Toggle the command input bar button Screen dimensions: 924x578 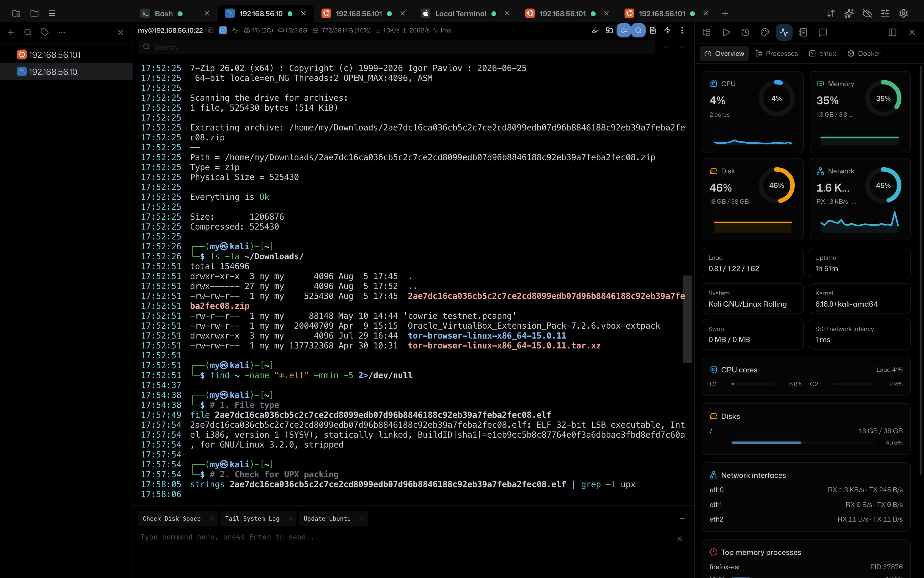tap(624, 30)
